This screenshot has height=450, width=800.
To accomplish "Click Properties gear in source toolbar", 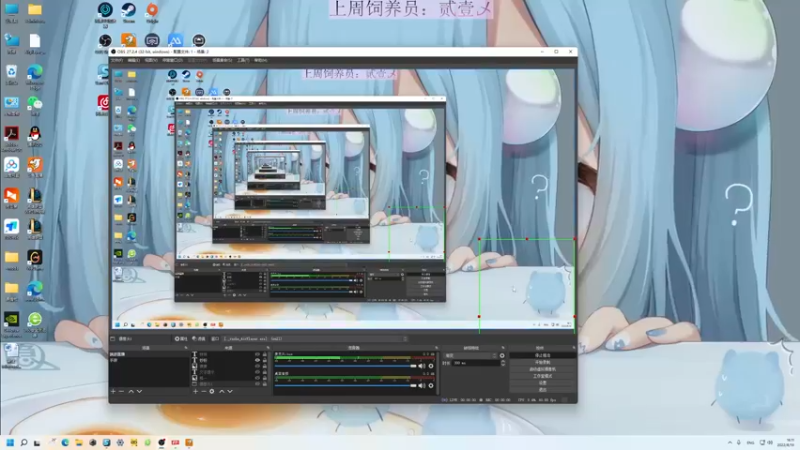I will [x=181, y=339].
